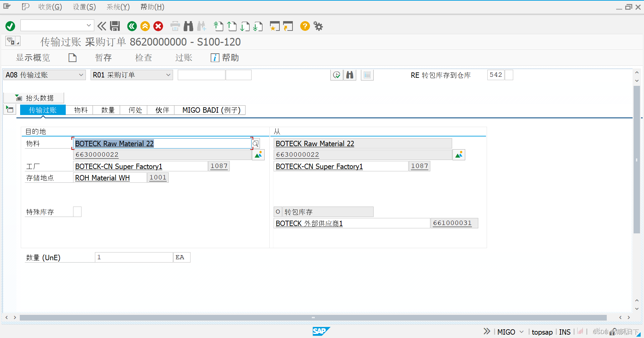Open the transaction command field dropdown
644x338 pixels.
click(89, 25)
